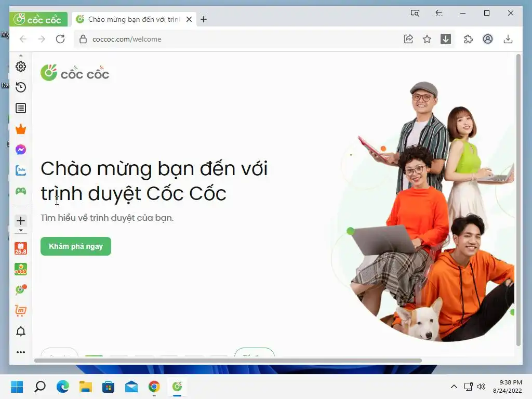Click the tab search icon in title bar
Image resolution: width=532 pixels, height=399 pixels.
(415, 13)
